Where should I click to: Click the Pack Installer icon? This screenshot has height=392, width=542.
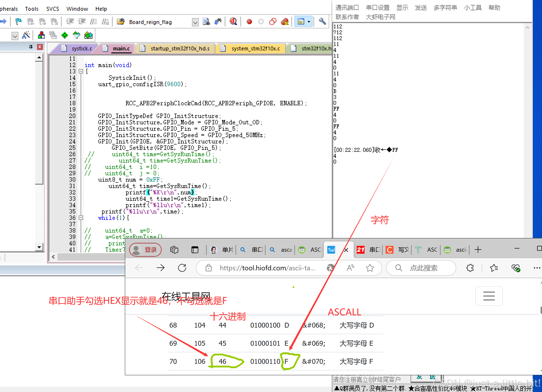click(x=88, y=36)
